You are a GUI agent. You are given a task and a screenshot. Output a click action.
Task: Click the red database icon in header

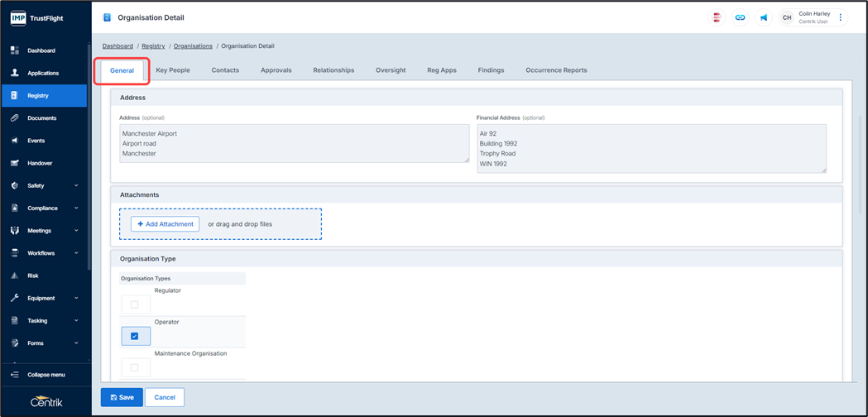717,17
